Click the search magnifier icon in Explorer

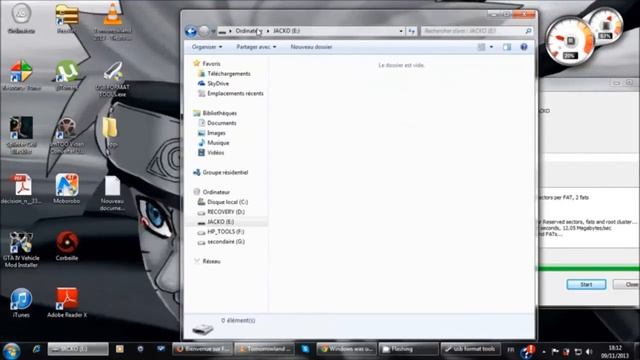click(x=528, y=31)
